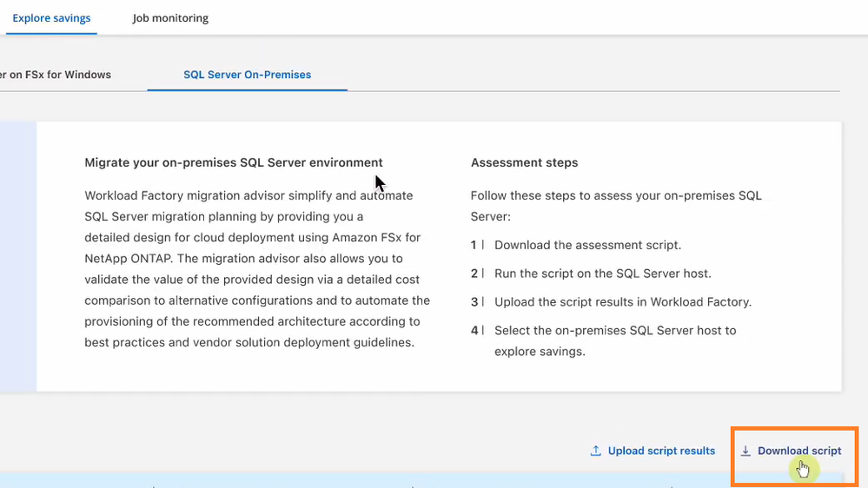Select step 1 Download the assessment script

click(587, 245)
